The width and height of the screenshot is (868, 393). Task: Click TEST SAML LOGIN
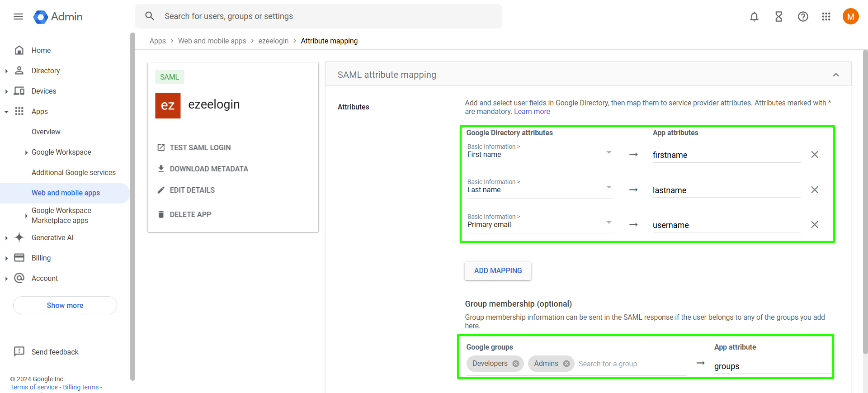click(x=194, y=147)
